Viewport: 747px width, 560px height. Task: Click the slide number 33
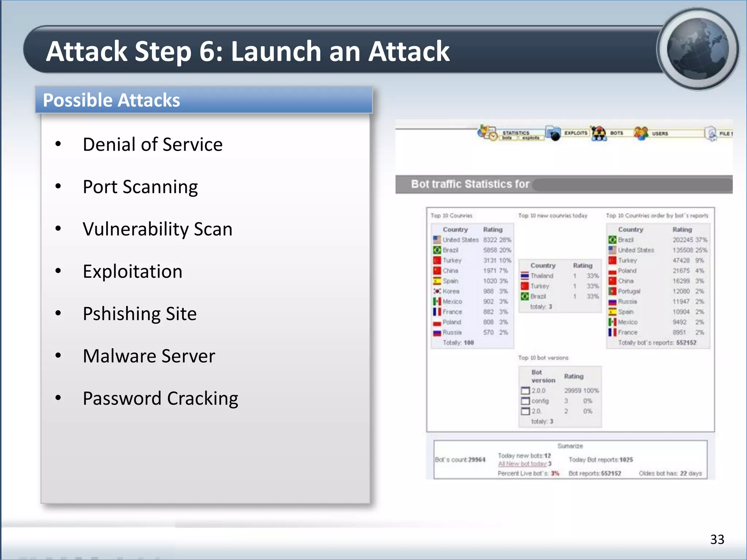(717, 539)
